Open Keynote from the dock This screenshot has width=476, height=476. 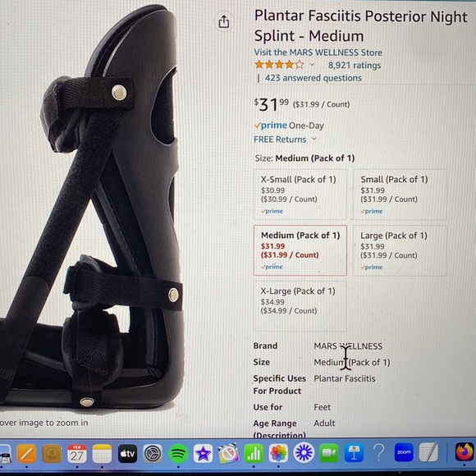click(354, 453)
